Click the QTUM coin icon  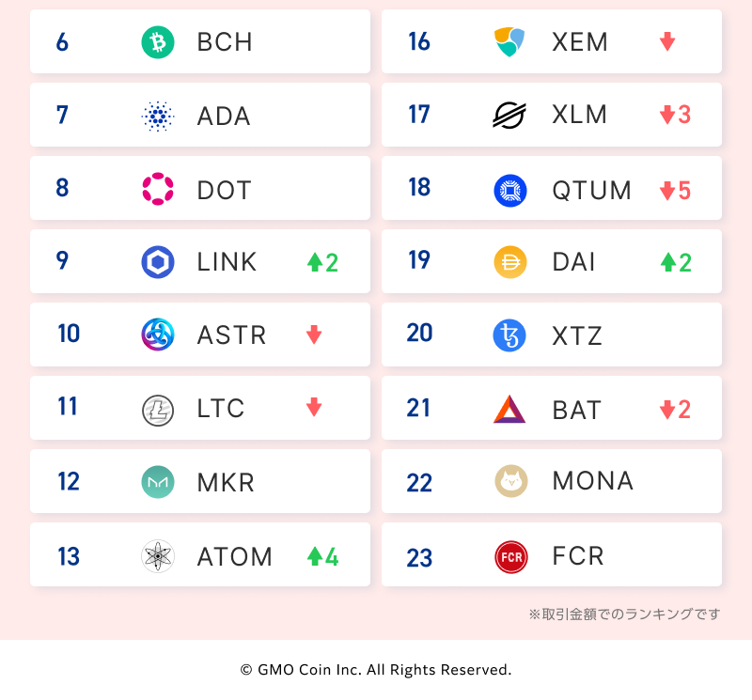pyautogui.click(x=510, y=189)
